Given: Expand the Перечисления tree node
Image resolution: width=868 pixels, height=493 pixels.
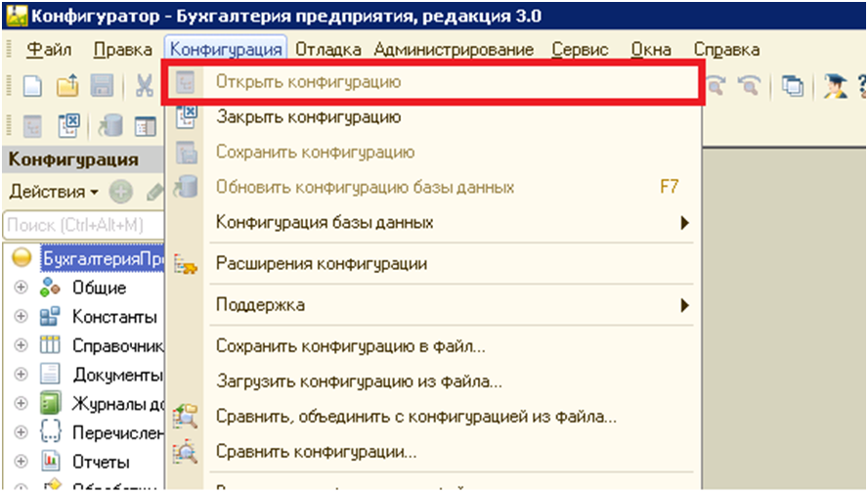Looking at the screenshot, I should coord(21,432).
